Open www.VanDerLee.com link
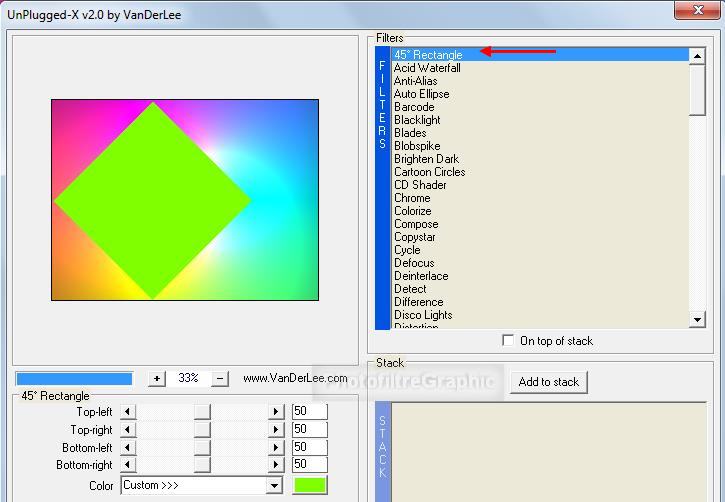The image size is (725, 502). tap(295, 379)
